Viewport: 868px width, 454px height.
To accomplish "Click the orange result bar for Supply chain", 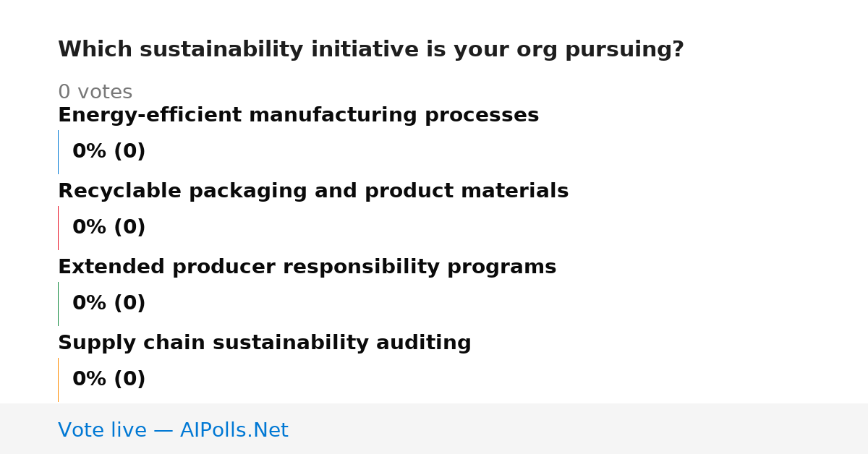I will pyautogui.click(x=58, y=380).
